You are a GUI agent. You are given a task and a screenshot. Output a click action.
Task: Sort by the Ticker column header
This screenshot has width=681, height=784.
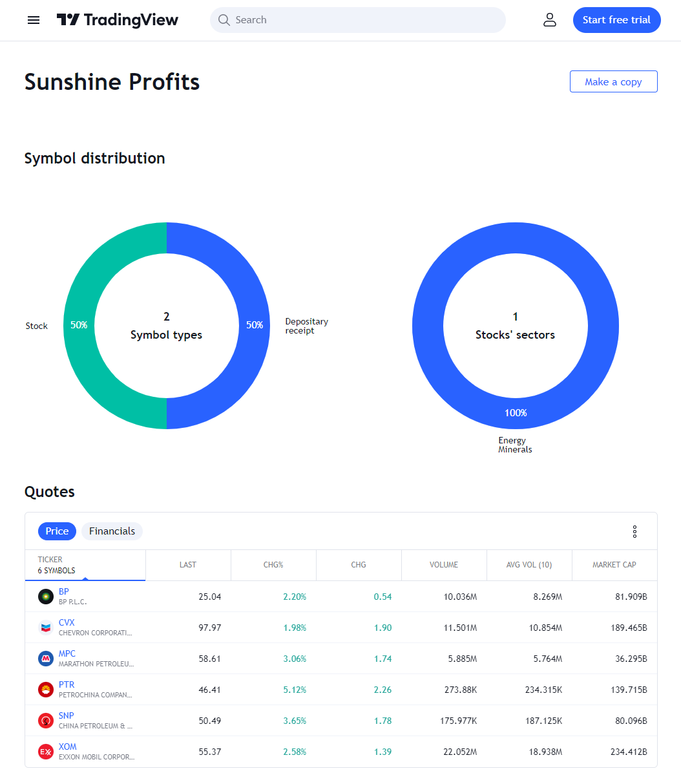pyautogui.click(x=85, y=565)
